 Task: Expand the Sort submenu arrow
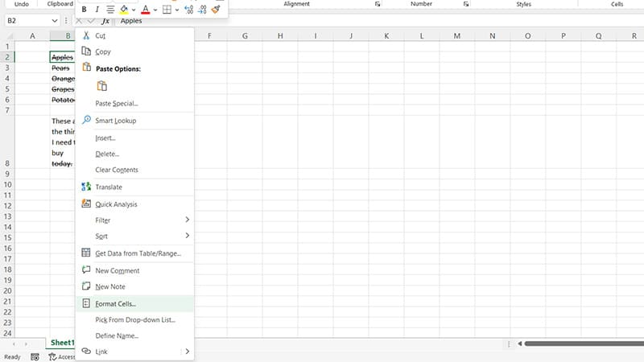point(188,236)
